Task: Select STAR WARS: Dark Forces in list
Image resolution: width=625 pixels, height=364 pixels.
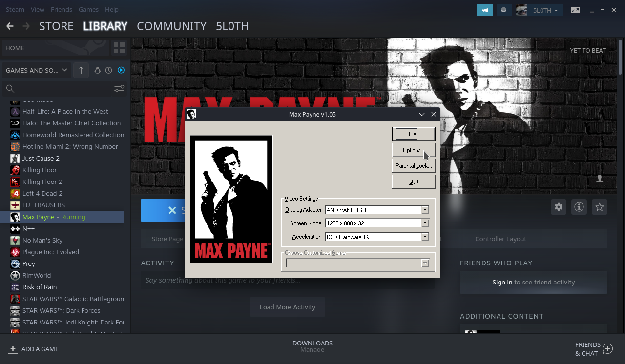Action: 62,311
